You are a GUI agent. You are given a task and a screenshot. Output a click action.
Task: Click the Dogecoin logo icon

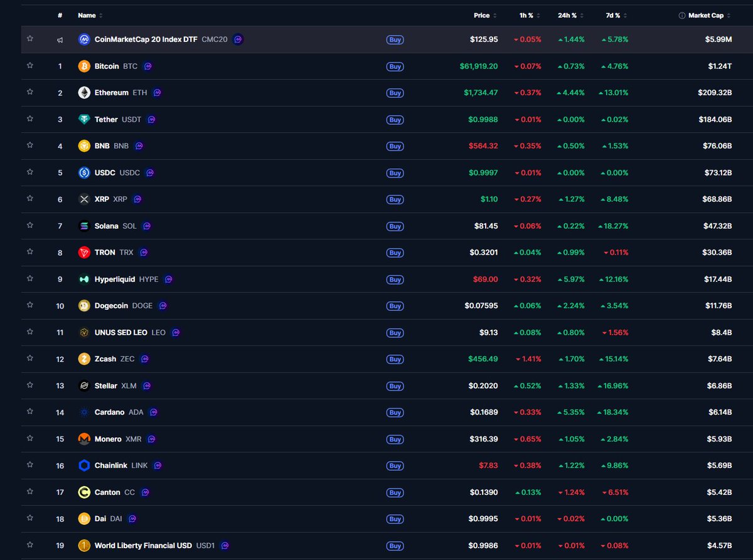84,306
